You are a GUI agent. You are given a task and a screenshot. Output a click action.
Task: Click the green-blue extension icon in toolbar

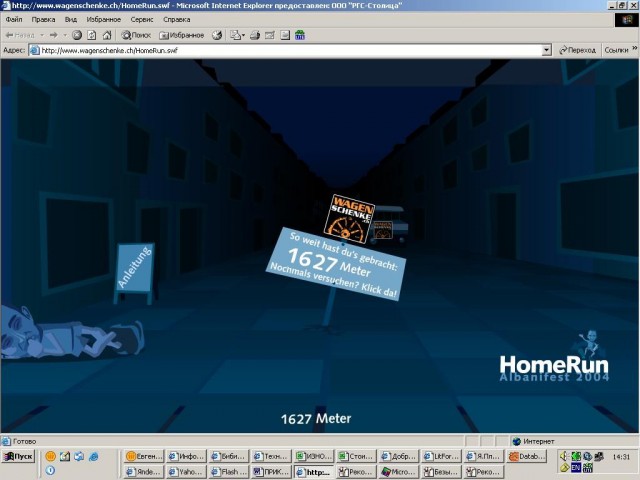(300, 35)
